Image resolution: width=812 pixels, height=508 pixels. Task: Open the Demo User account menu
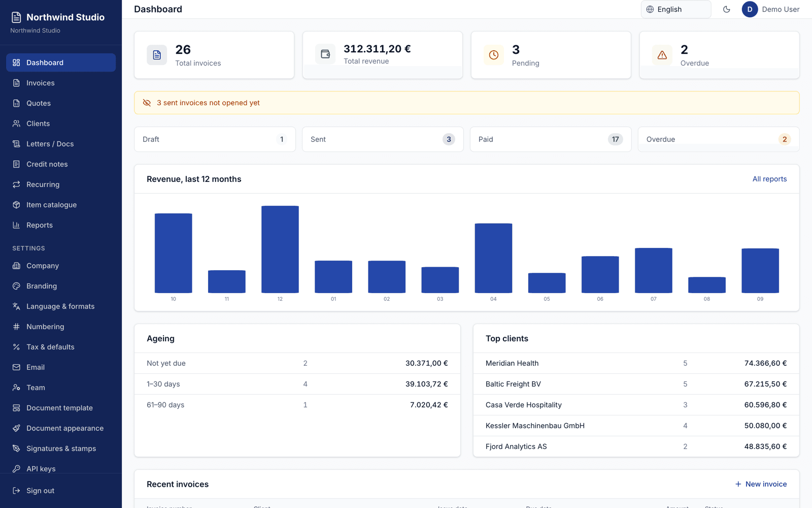[770, 9]
